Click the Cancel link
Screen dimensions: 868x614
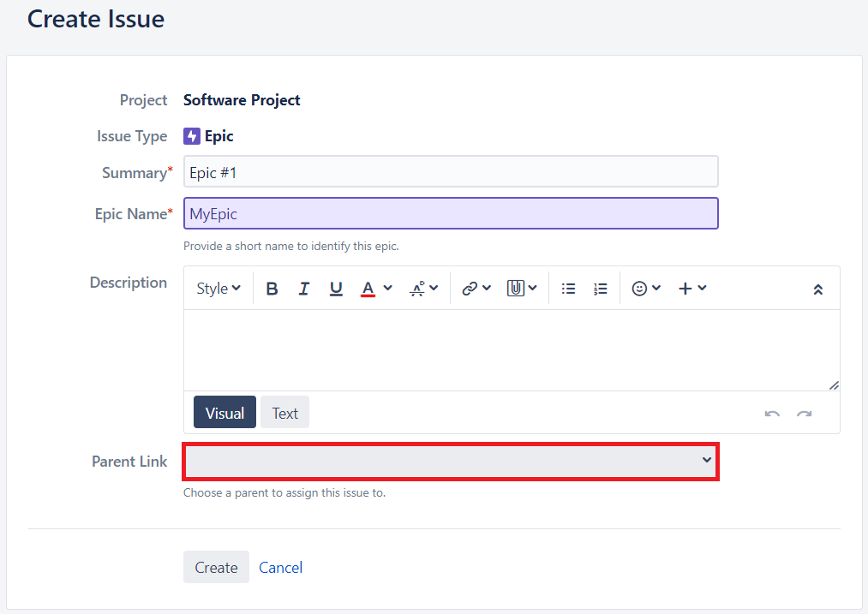[280, 567]
